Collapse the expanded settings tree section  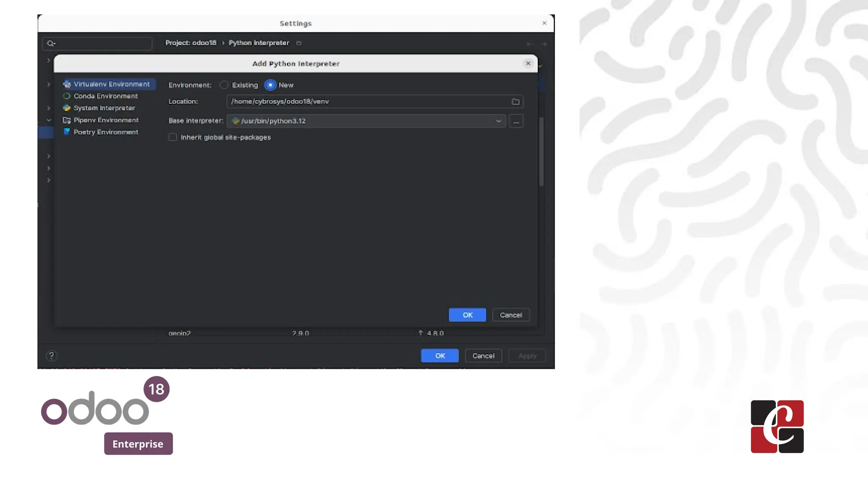click(x=49, y=120)
